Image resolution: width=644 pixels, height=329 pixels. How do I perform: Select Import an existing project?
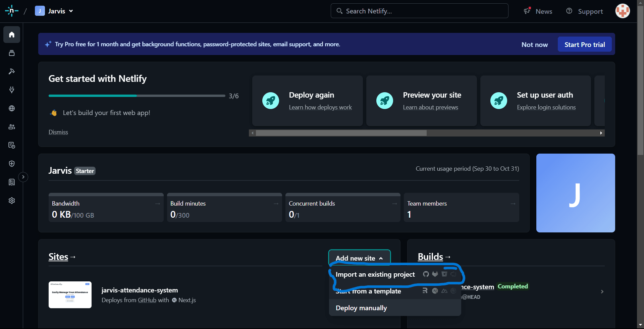click(x=395, y=274)
